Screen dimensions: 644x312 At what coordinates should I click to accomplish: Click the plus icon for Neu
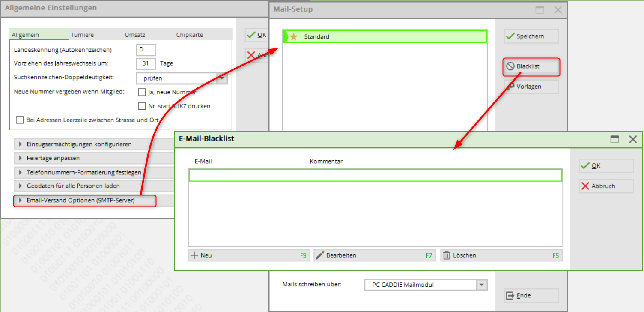click(194, 255)
